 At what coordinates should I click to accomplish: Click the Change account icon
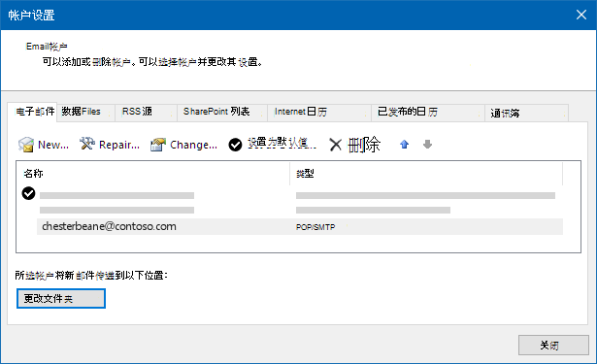coord(158,145)
